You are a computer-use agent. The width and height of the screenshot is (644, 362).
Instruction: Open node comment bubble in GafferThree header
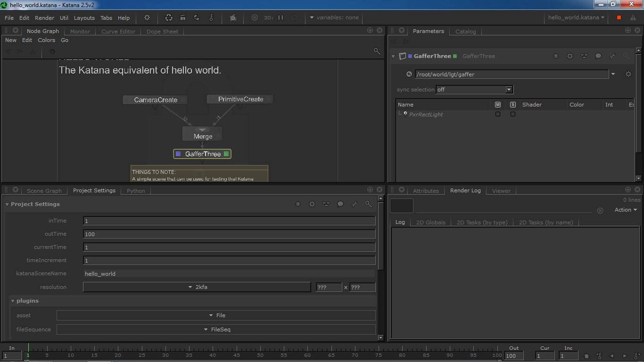pos(598,56)
